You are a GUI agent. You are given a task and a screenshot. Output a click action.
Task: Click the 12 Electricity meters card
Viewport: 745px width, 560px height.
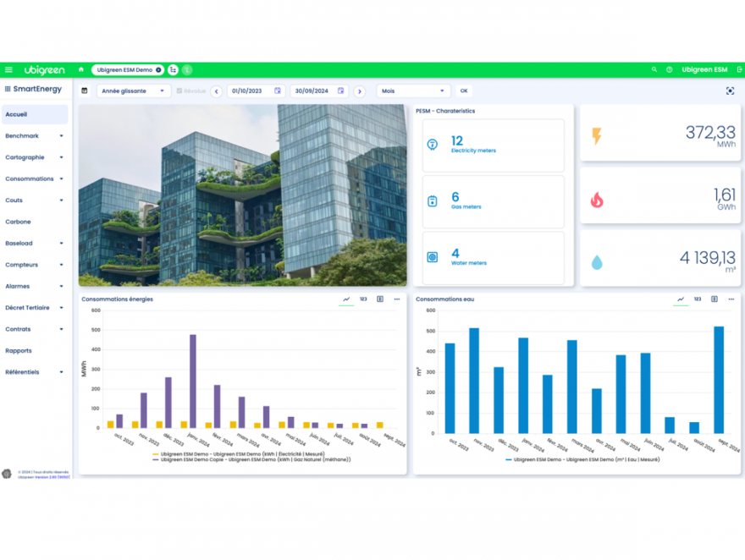pos(494,145)
